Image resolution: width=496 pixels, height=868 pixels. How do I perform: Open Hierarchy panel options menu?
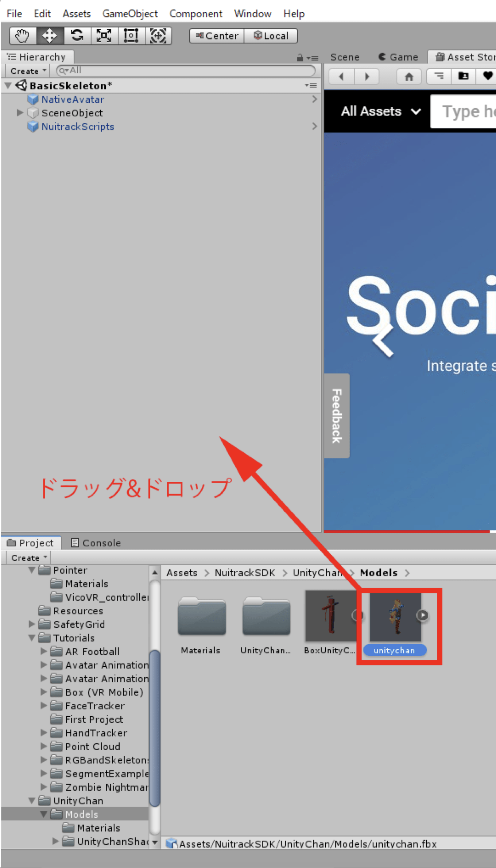coord(313,58)
